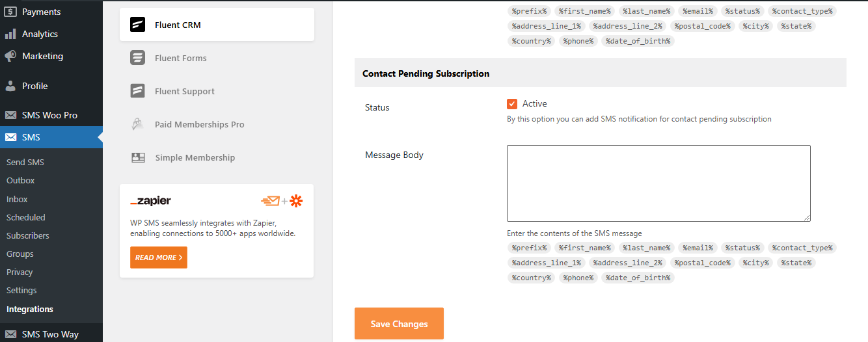
Task: Click the Marketing megaphone icon
Action: [10, 56]
